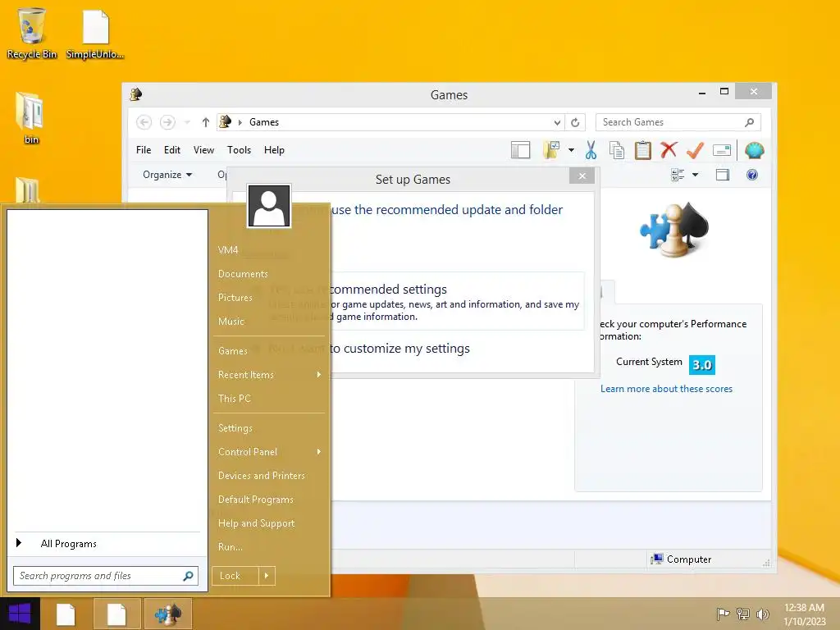Click the Games icon in title bar
Screen dimensions: 840x630
pos(136,94)
